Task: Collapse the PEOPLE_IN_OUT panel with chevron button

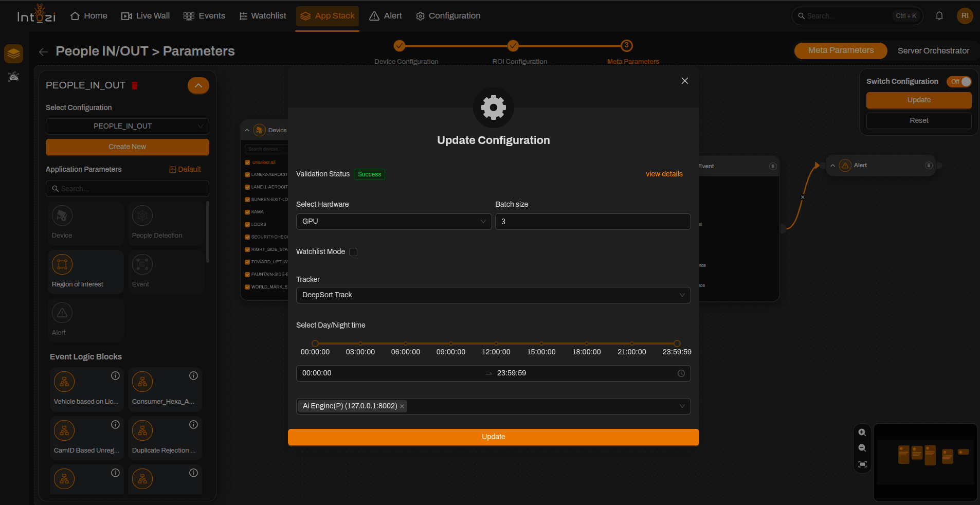Action: (x=198, y=85)
